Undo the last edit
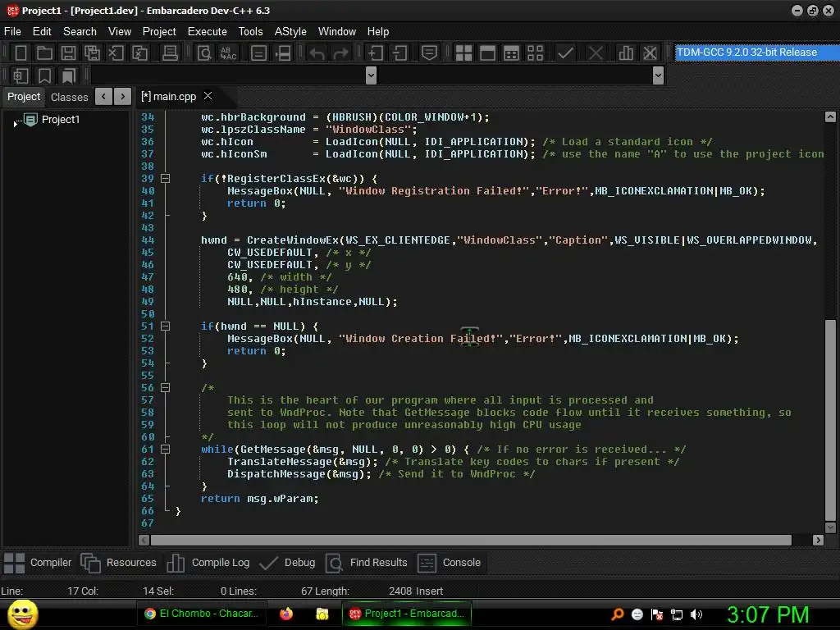Viewport: 840px width, 630px height. [317, 53]
